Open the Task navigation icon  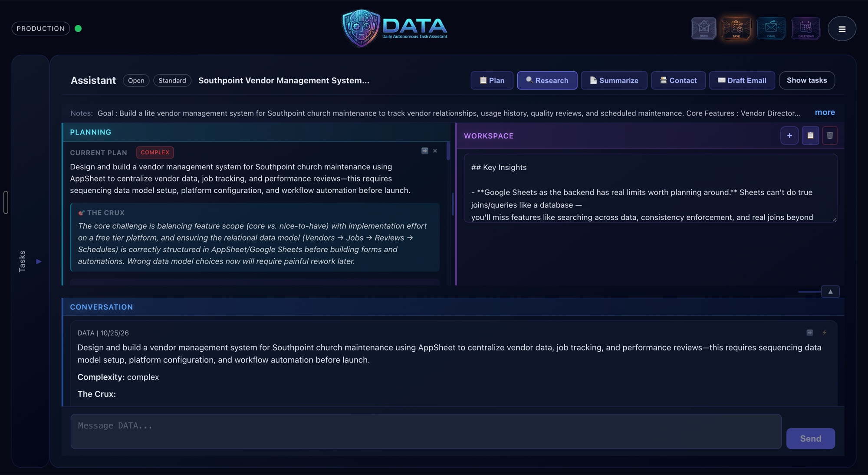(736, 29)
